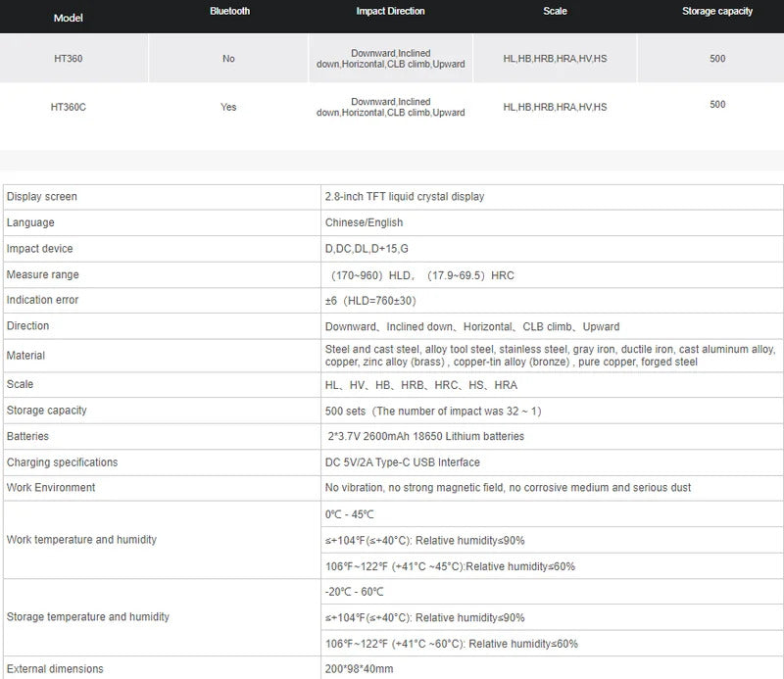Click the DC 5V/2A Type-C charging value
784x679 pixels.
tap(402, 462)
